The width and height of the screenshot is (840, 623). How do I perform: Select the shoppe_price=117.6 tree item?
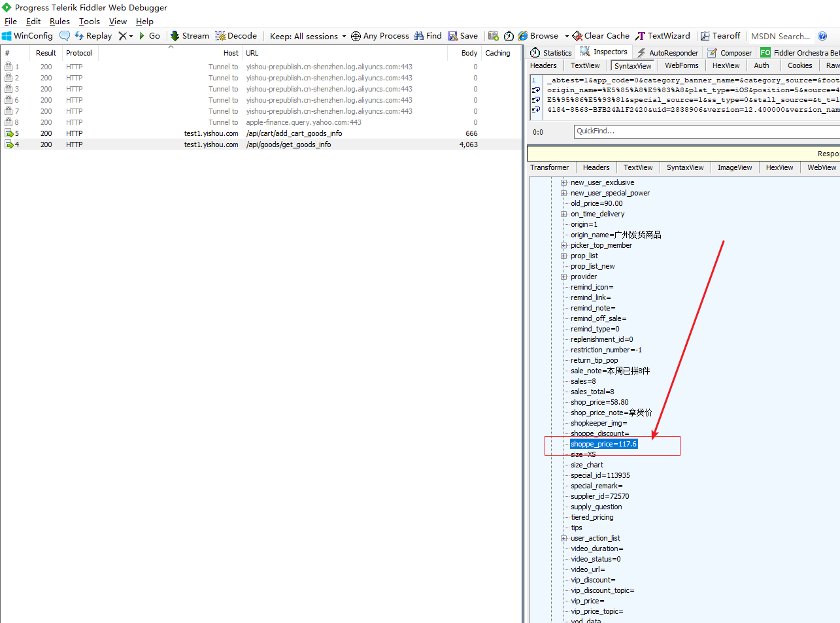[603, 444]
